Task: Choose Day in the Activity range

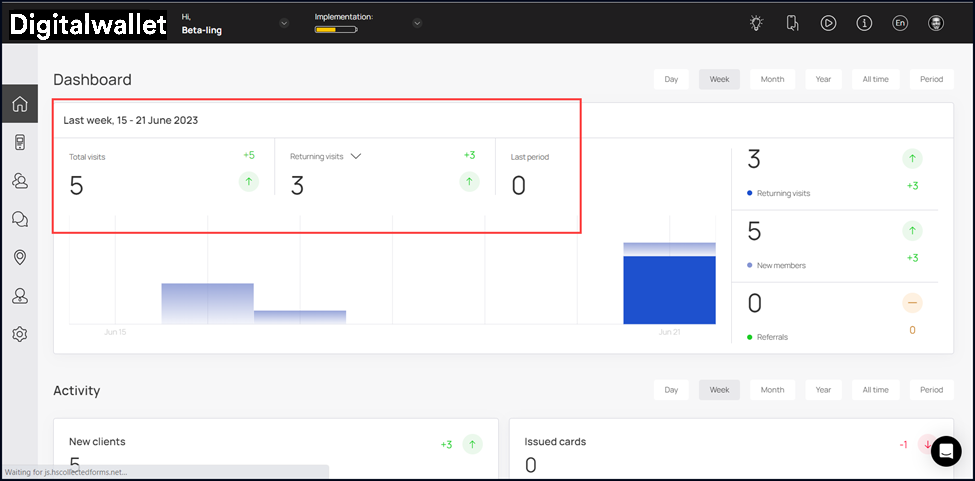Action: 671,390
